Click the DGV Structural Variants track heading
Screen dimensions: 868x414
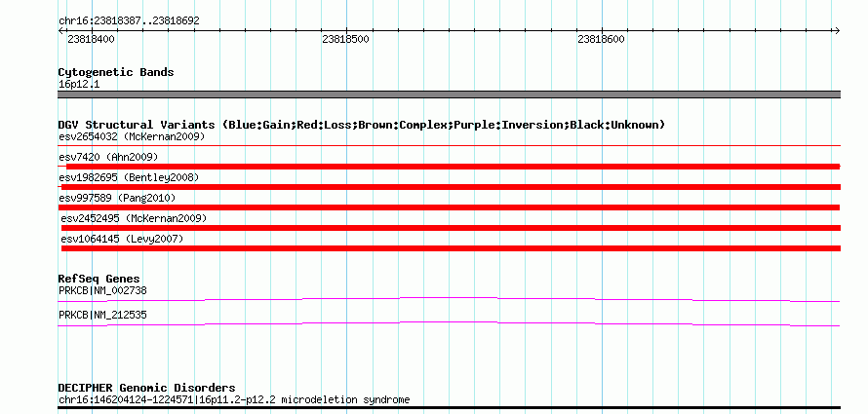click(362, 125)
